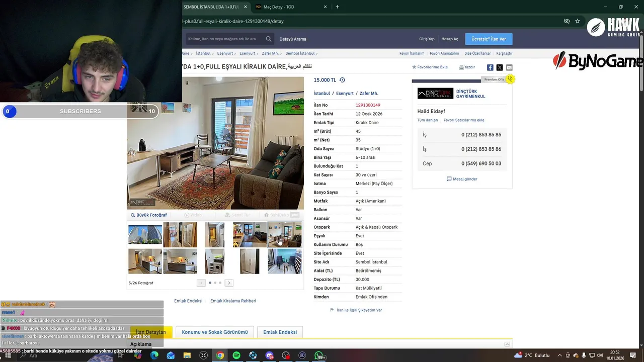Viewport: 644px width, 362px height.
Task: Click the eye-off tracking icon in address bar
Action: (567, 21)
